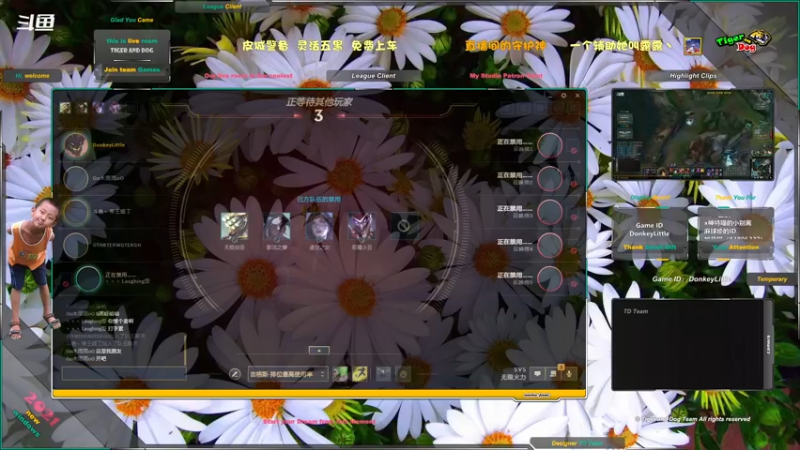
Task: Click the 'Join team Games' button
Action: [132, 70]
